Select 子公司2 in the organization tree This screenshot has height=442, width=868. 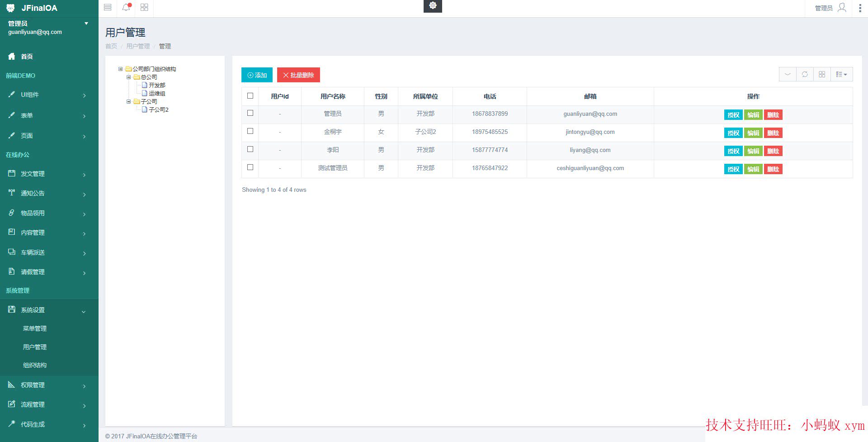pos(159,109)
